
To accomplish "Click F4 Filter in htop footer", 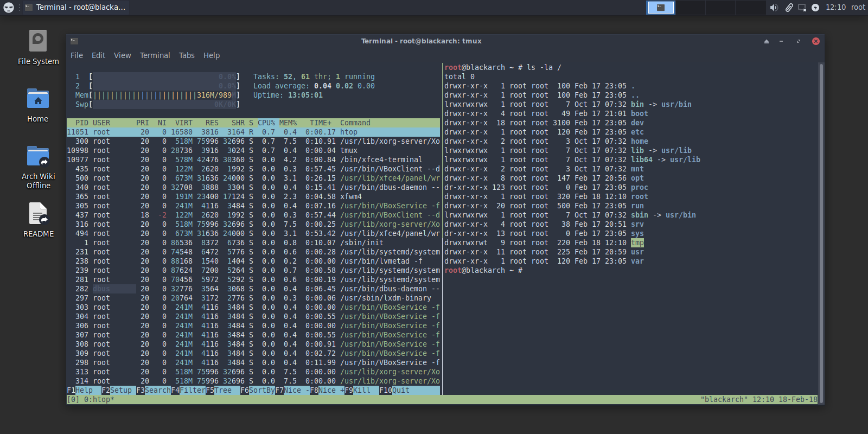I will tap(188, 390).
